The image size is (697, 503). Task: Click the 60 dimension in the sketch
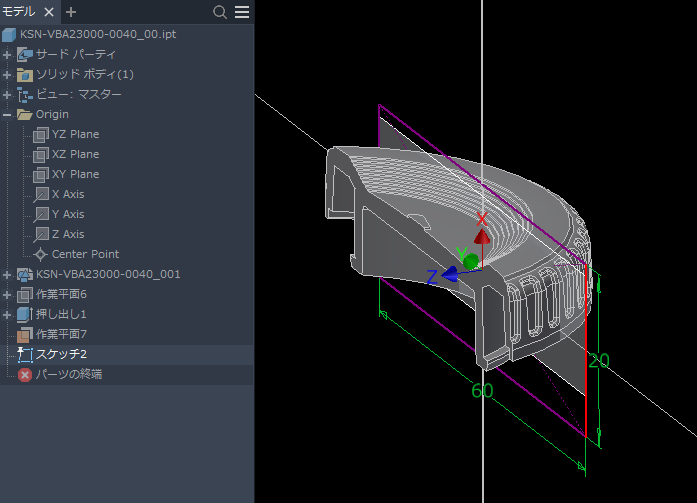coord(482,391)
